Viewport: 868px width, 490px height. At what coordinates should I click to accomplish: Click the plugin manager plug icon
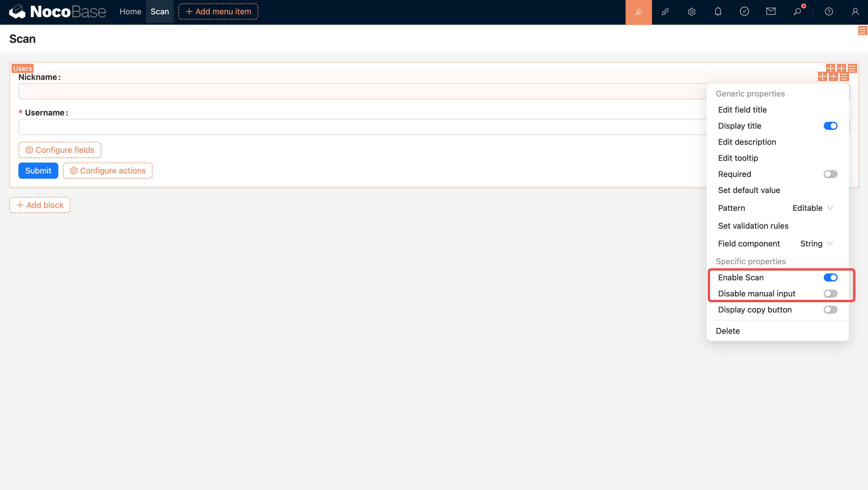tap(666, 12)
